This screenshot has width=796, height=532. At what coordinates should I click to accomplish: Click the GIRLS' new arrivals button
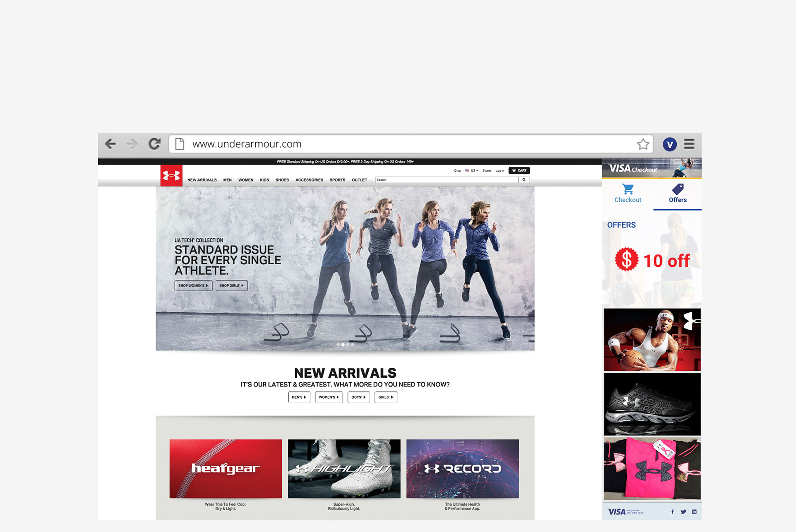click(x=386, y=397)
